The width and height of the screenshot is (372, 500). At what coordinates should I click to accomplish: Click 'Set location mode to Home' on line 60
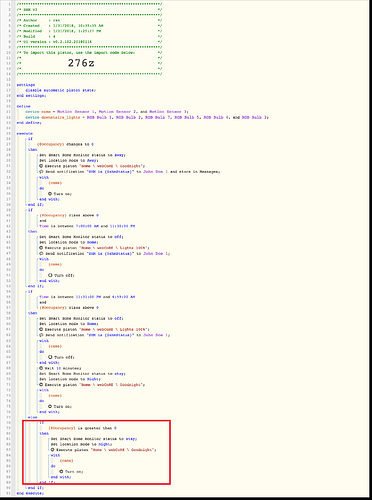point(69,324)
